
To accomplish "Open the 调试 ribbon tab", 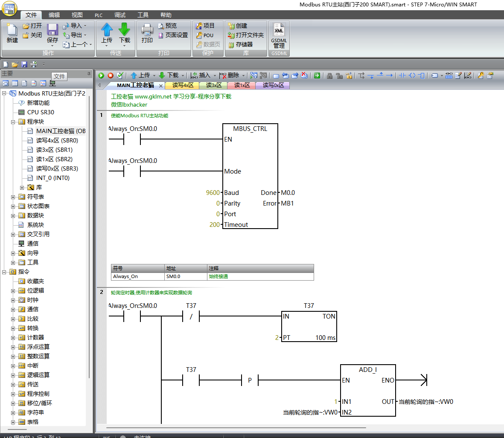I will pos(120,15).
